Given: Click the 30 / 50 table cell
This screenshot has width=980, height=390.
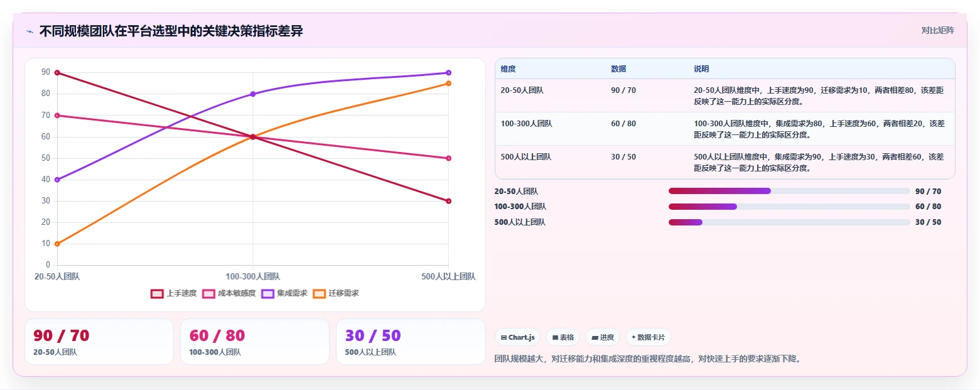Looking at the screenshot, I should 623,157.
